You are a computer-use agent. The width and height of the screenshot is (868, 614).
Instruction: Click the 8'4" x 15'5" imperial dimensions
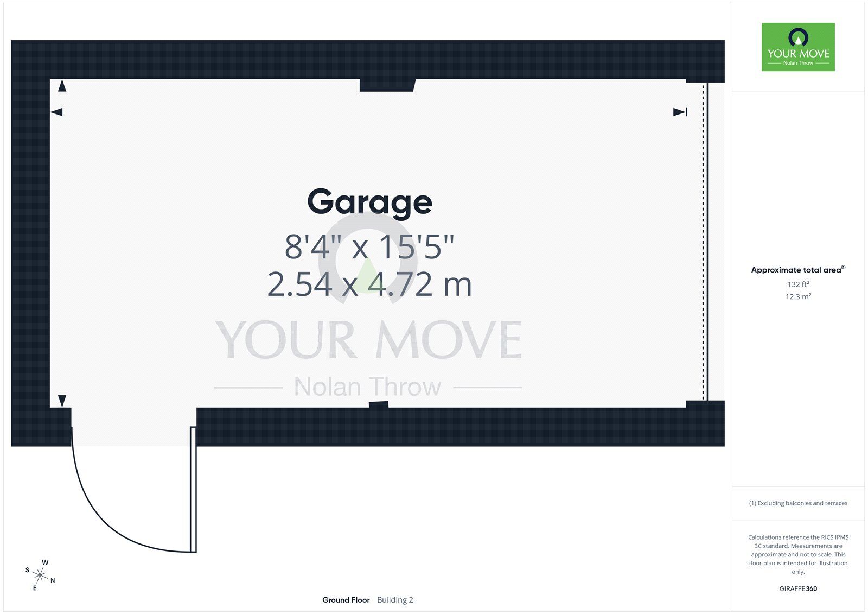pyautogui.click(x=369, y=247)
